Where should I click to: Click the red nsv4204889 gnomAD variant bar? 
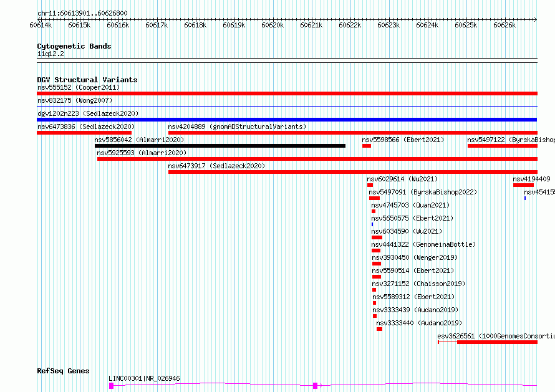(x=353, y=133)
